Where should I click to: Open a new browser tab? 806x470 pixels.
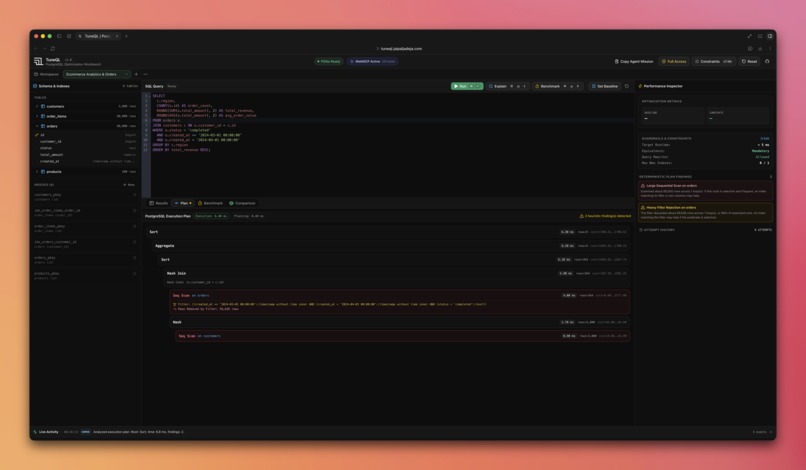[126, 37]
